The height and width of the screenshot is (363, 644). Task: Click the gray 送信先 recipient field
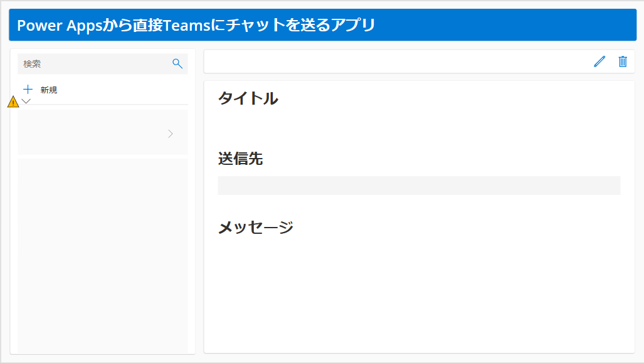click(419, 186)
